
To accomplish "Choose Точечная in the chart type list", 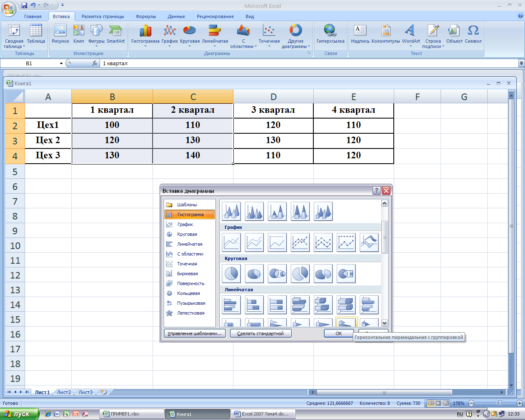I will pos(189,264).
